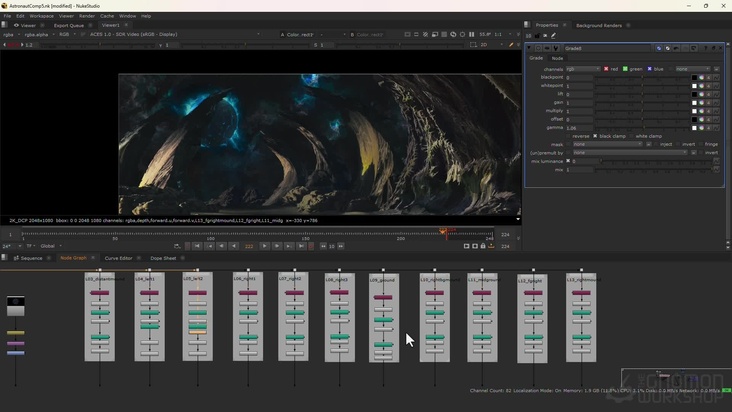Click the whitepoint channel-split '4' button

pyautogui.click(x=709, y=86)
